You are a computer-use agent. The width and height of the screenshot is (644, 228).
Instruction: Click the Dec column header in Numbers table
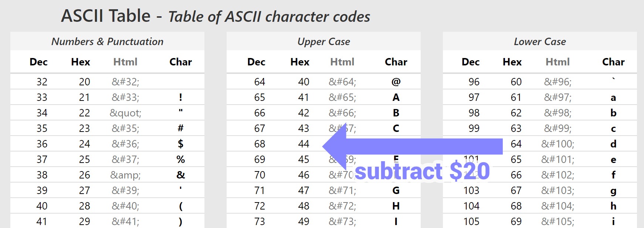click(x=38, y=62)
